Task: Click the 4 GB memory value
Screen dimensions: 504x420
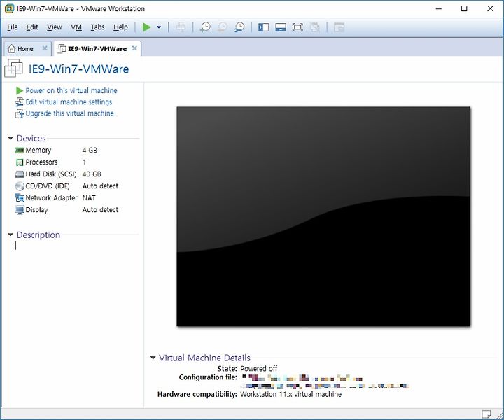Action: click(90, 150)
